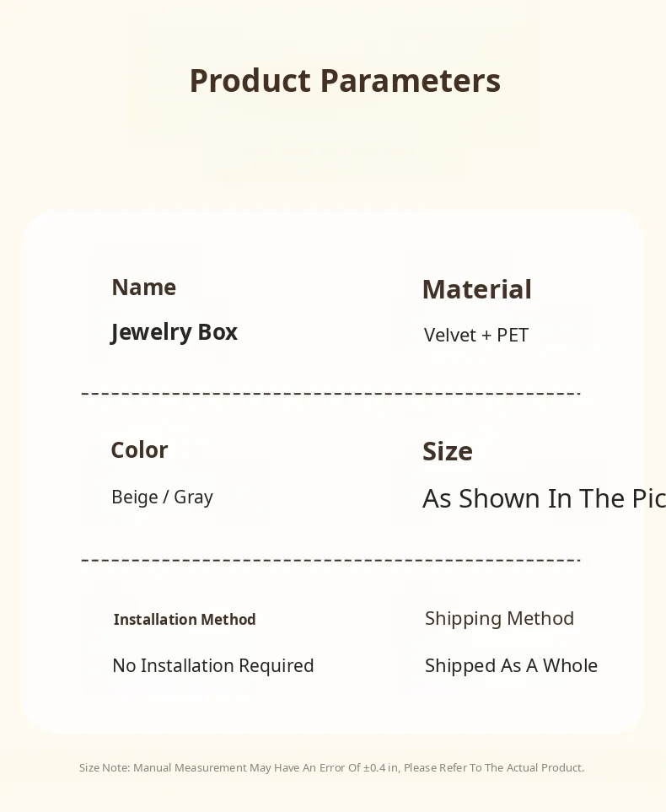Click the "Gray" color option text
This screenshot has height=812, width=666.
tap(193, 497)
